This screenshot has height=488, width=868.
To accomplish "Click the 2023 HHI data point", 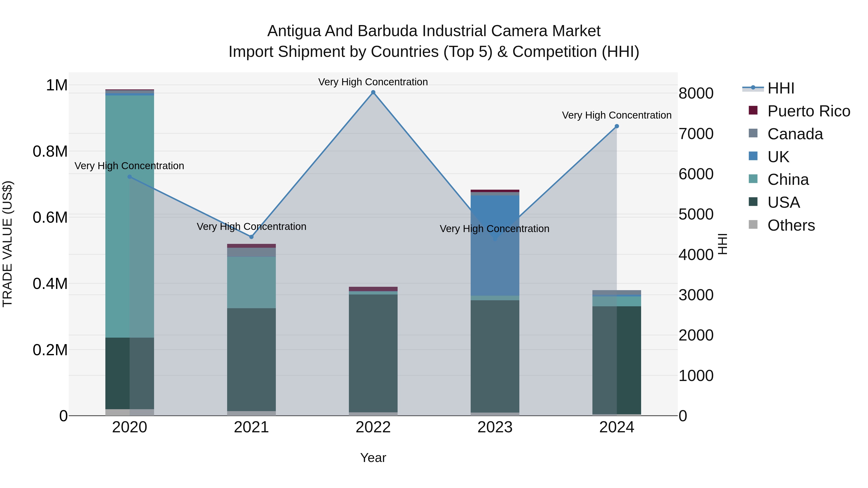I will point(495,239).
